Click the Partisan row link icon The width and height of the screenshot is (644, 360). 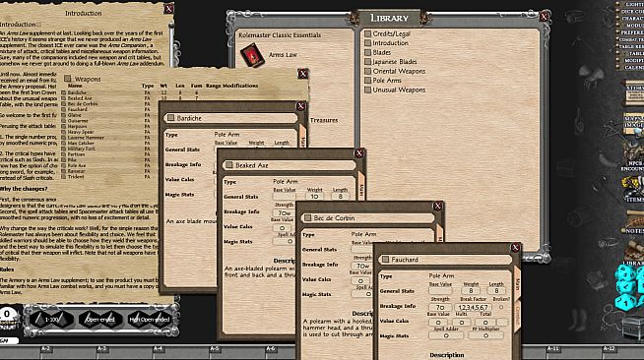tap(64, 154)
